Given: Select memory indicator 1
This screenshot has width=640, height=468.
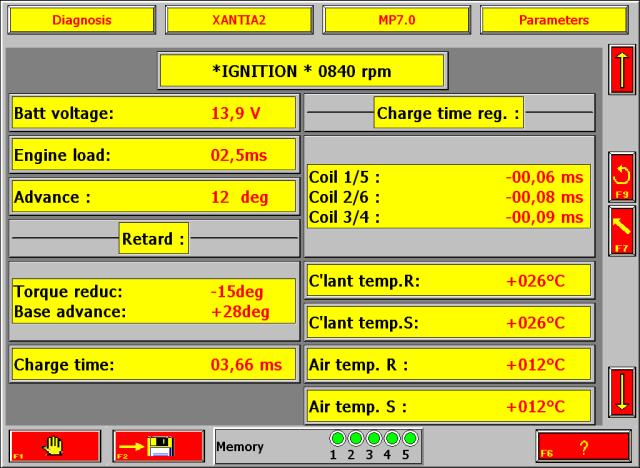Looking at the screenshot, I should [338, 439].
